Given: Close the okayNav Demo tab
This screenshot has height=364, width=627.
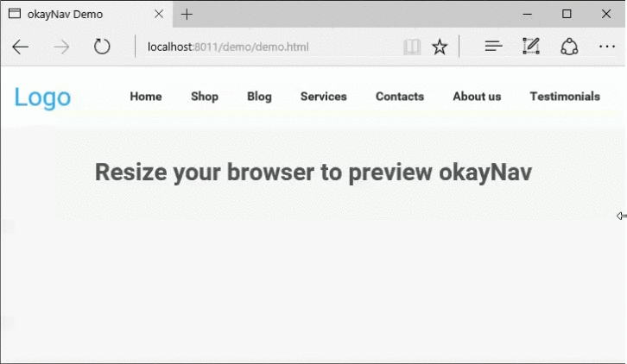Looking at the screenshot, I should click(x=159, y=14).
